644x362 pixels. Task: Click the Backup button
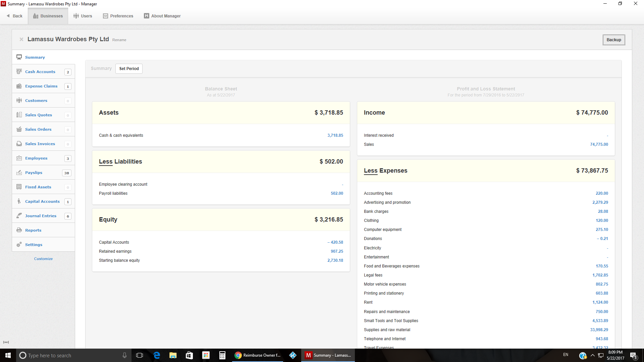pos(614,40)
